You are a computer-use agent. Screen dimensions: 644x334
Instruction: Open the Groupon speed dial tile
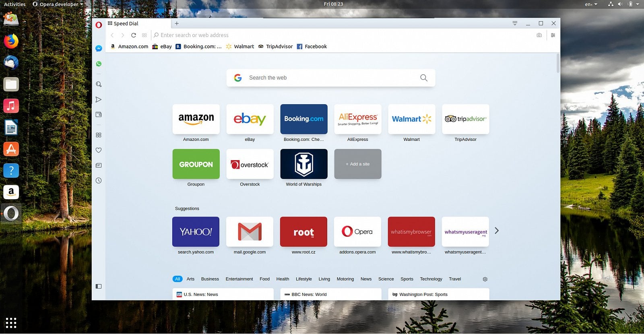[x=196, y=164]
